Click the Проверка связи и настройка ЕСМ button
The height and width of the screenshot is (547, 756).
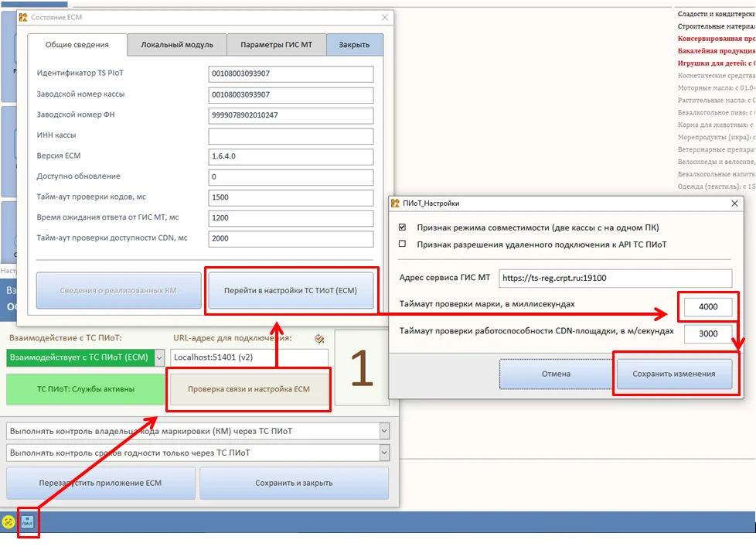[249, 389]
